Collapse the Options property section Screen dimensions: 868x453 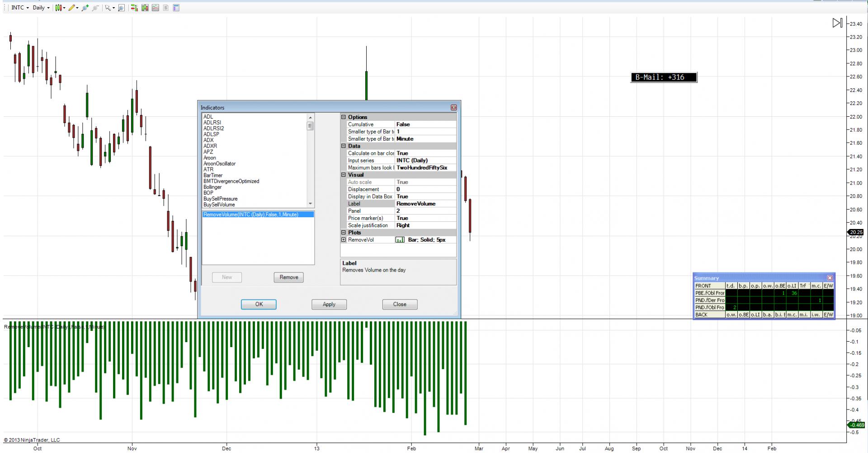(x=344, y=117)
